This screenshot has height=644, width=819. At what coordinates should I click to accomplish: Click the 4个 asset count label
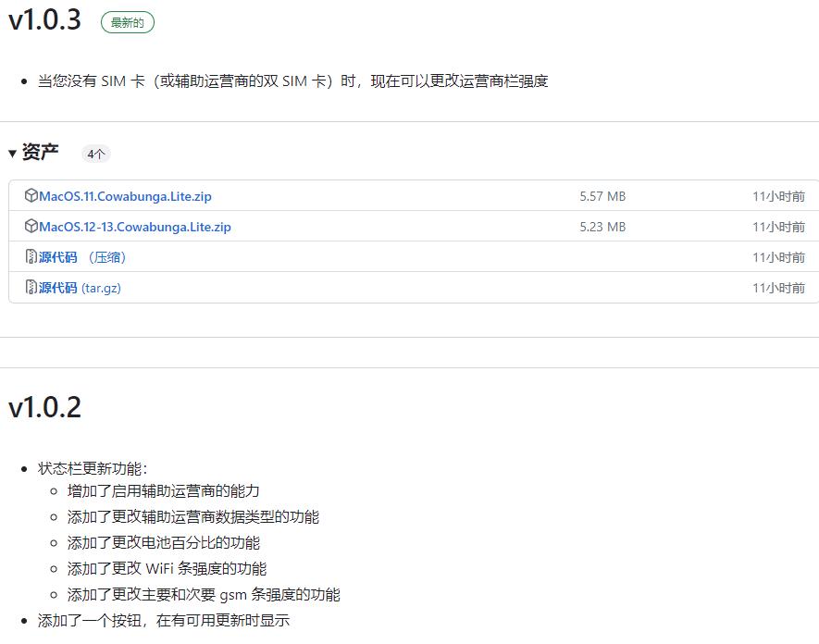95,154
